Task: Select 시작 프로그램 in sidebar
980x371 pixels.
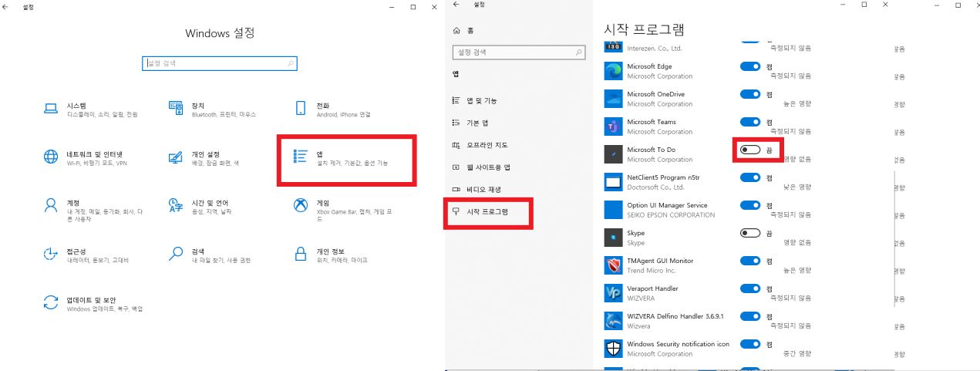Action: pos(480,211)
